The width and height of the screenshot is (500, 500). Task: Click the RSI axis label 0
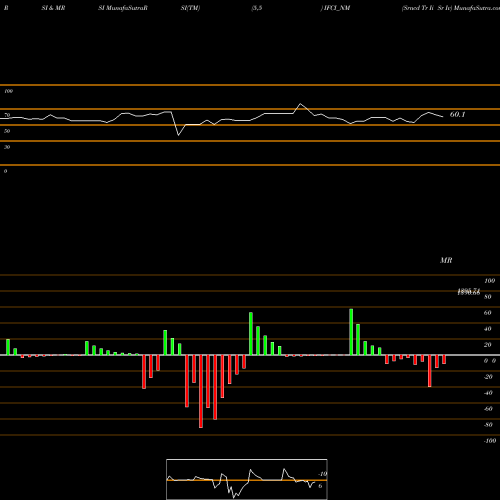[5, 171]
